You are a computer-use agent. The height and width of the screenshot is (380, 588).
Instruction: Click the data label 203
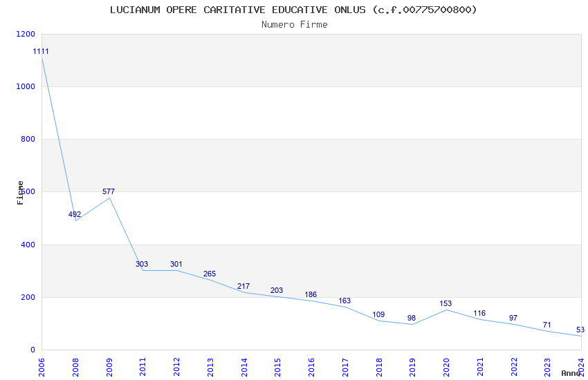[277, 290]
